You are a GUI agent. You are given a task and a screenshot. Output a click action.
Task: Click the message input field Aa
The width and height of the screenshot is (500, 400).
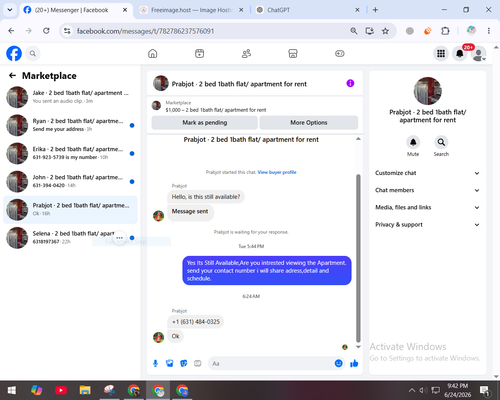coord(272,363)
